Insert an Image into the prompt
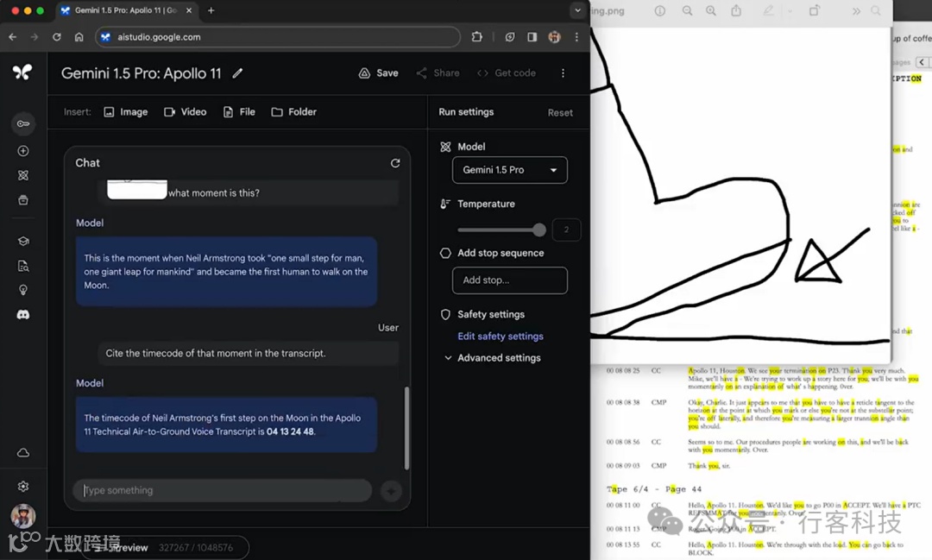 (125, 112)
